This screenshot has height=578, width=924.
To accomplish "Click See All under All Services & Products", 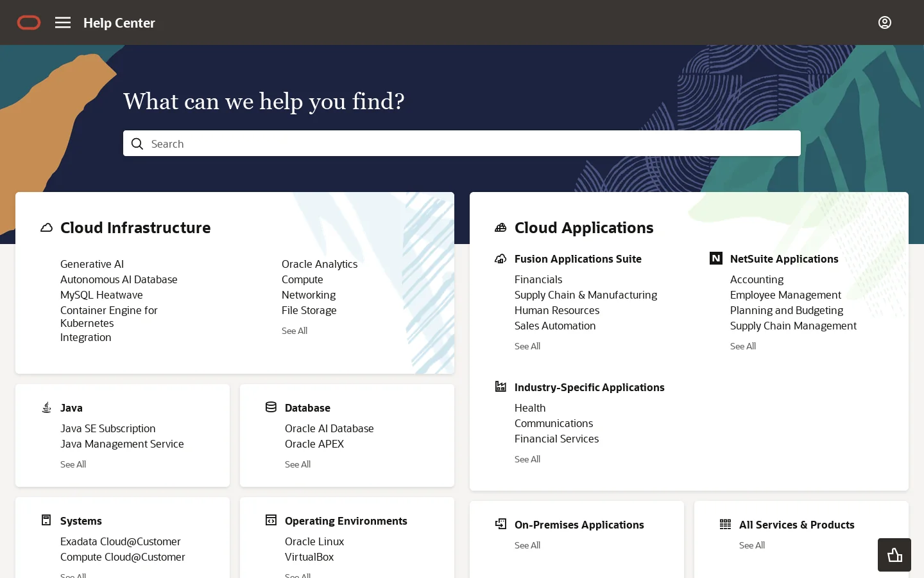I will (752, 545).
